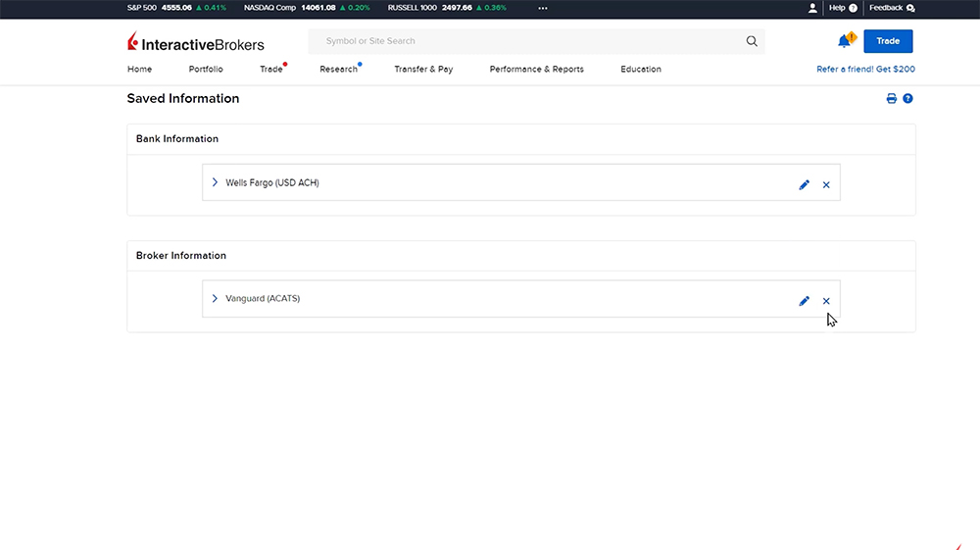Open the Transfer & Pay menu
The height and width of the screenshot is (550, 980).
tap(423, 70)
